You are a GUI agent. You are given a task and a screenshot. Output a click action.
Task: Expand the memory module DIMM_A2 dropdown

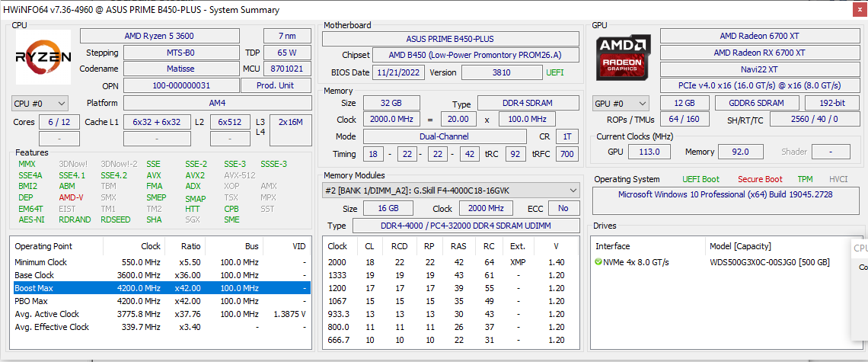click(451, 191)
